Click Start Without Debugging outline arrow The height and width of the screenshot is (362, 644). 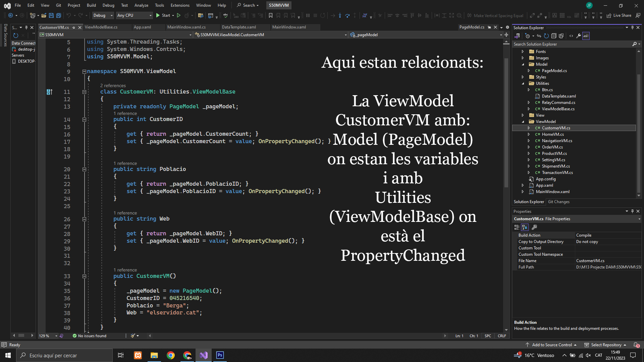[179, 15]
